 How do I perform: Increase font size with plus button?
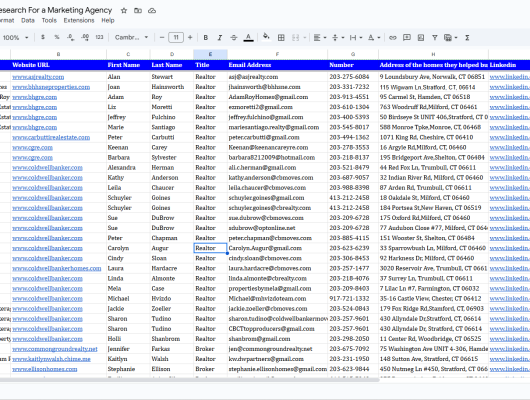pos(190,37)
